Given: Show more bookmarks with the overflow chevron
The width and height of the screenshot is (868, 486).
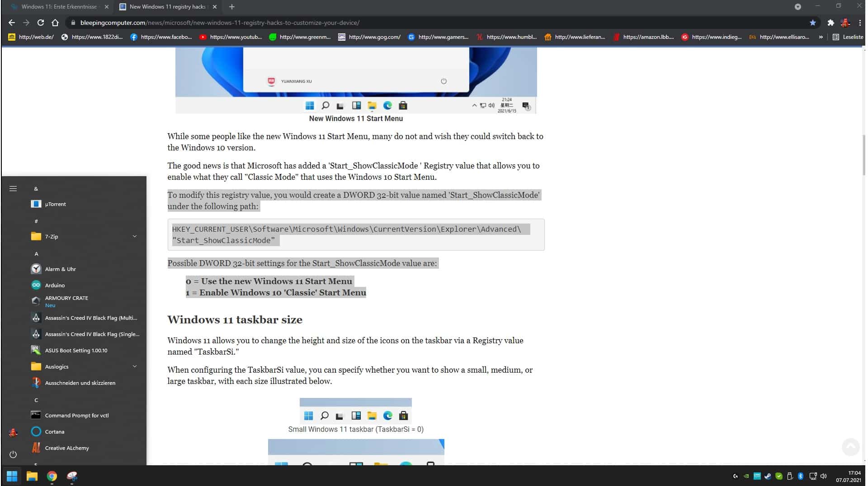Looking at the screenshot, I should coord(821,37).
